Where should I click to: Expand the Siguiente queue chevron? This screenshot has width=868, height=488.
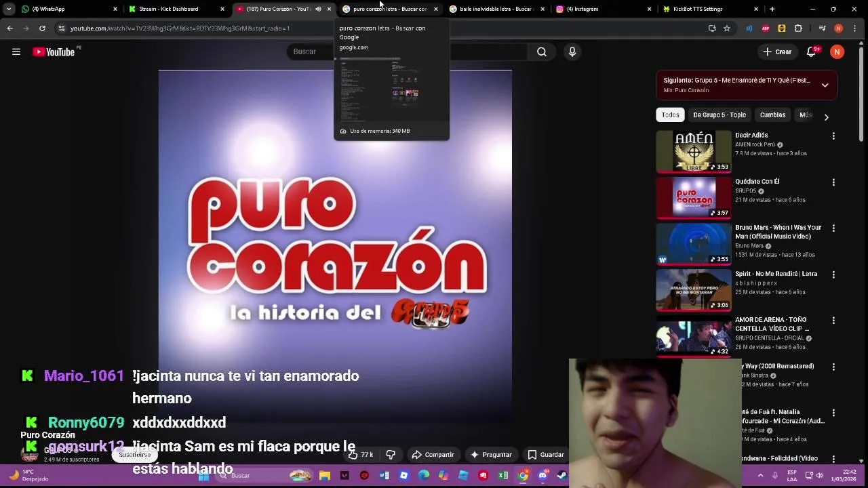tap(825, 85)
